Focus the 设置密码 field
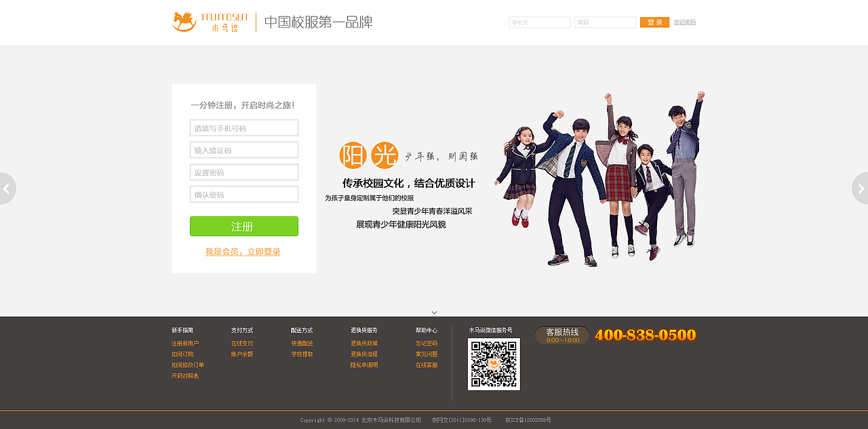The image size is (868, 429). [244, 172]
